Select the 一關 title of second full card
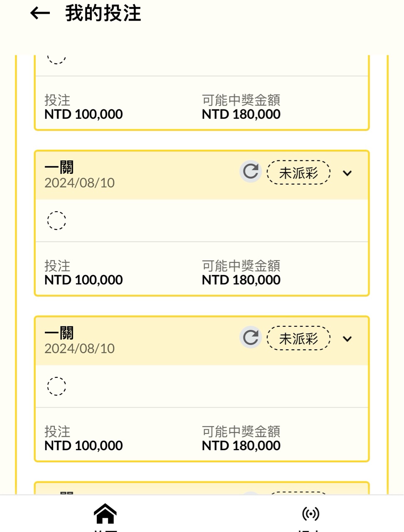 coord(59,333)
